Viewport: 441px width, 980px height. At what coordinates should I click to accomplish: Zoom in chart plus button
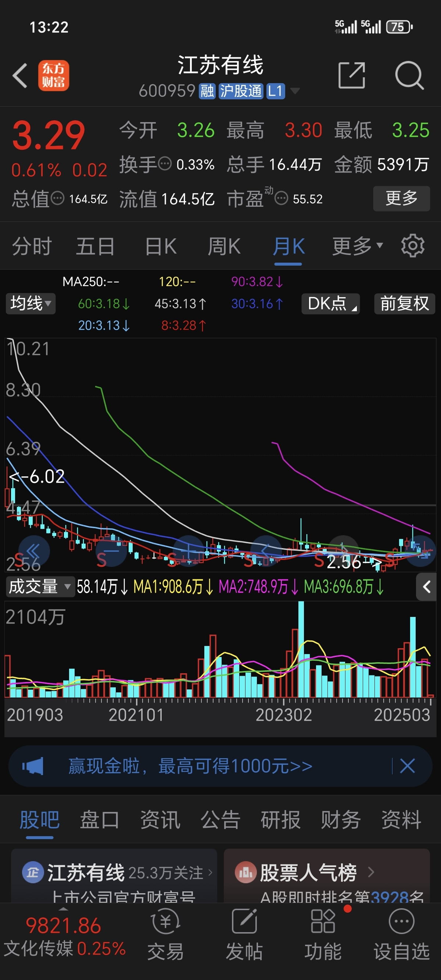point(189,551)
